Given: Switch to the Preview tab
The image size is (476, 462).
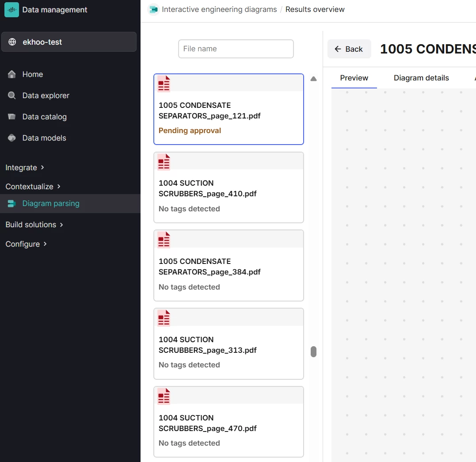Looking at the screenshot, I should [354, 78].
